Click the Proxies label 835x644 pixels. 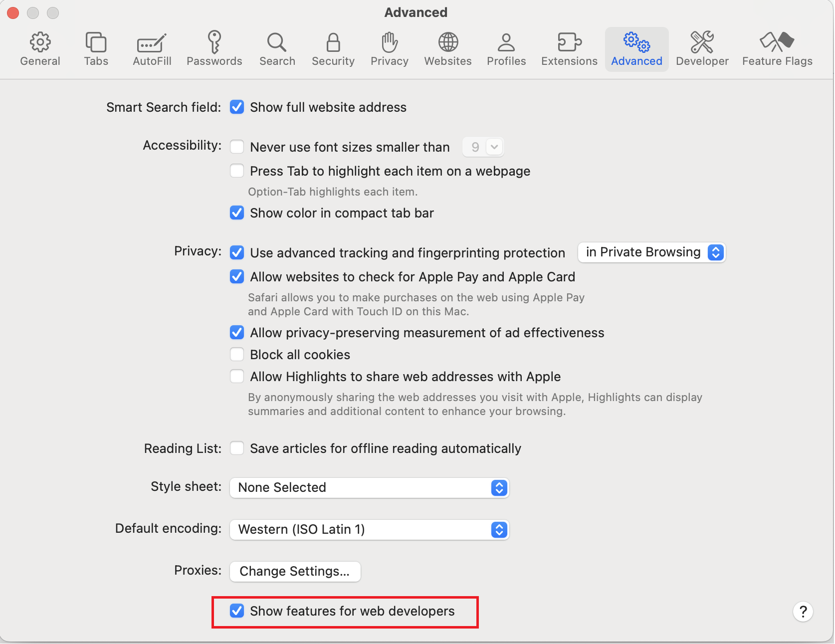[x=198, y=570]
